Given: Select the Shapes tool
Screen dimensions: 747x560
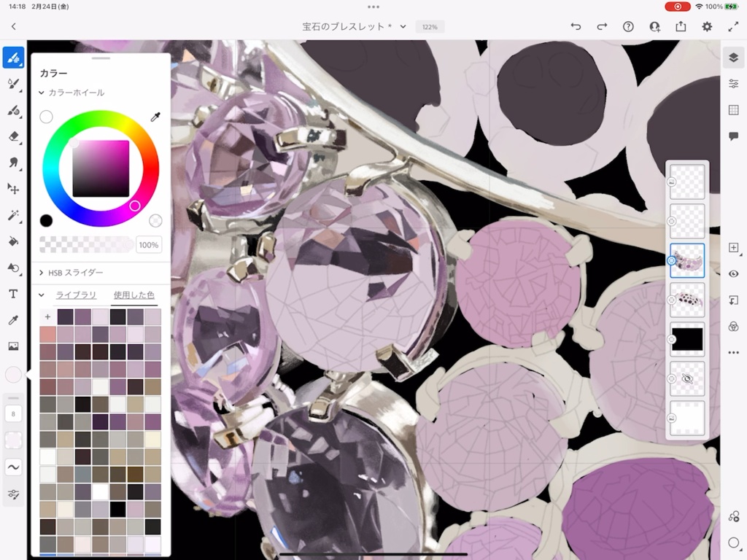Looking at the screenshot, I should (x=13, y=268).
